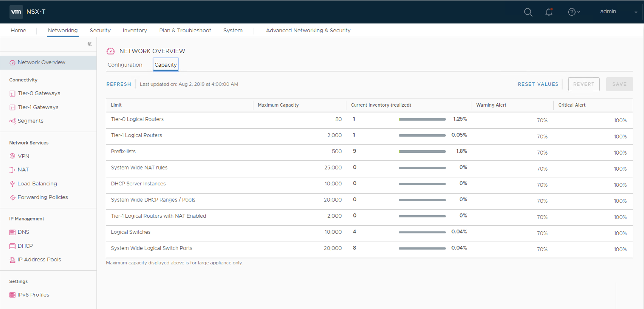Screen dimensions: 644x309
Task: Open Tier-1 Gateways in sidebar
Action: [x=38, y=107]
